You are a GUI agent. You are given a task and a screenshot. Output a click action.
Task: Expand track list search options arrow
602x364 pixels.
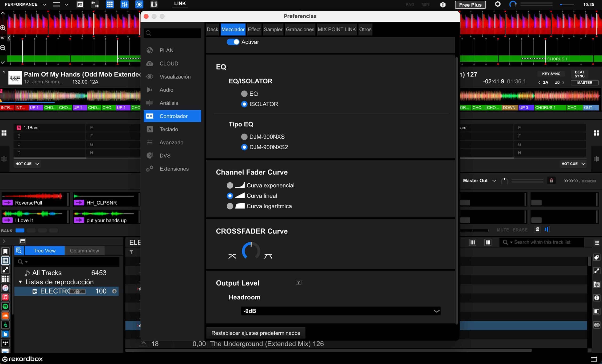tap(511, 242)
